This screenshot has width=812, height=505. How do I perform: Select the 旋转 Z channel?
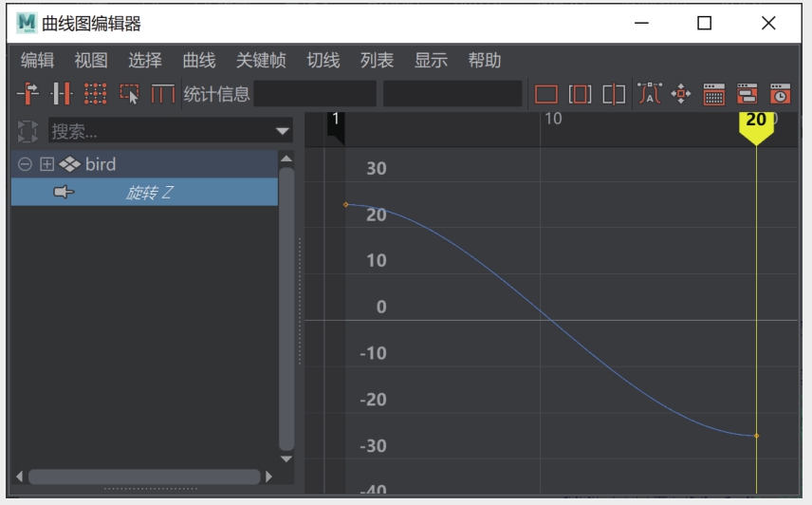click(x=149, y=193)
